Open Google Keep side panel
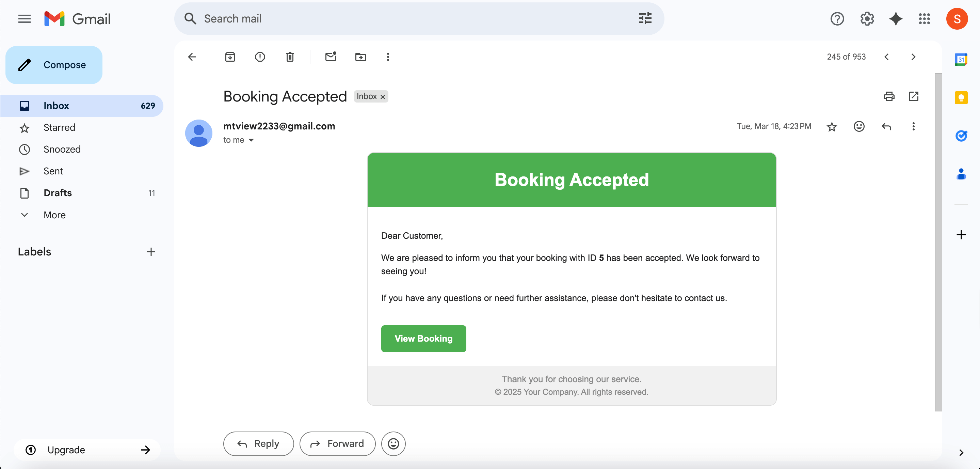980x469 pixels. pos(961,98)
